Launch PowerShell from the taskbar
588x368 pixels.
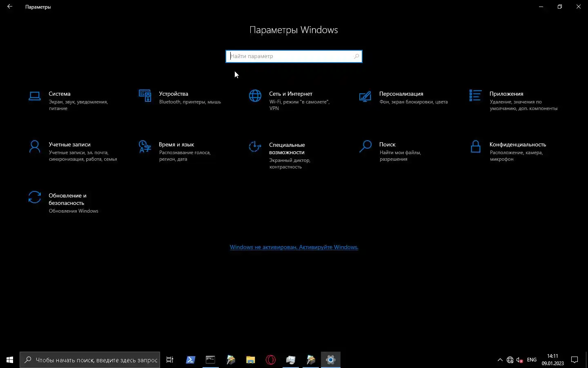click(190, 360)
